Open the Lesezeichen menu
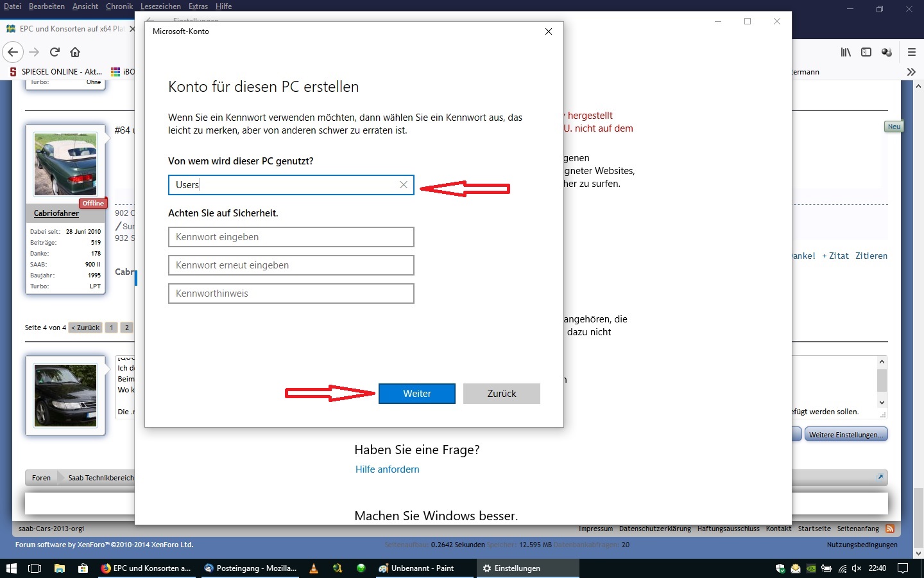Image resolution: width=924 pixels, height=578 pixels. pyautogui.click(x=160, y=6)
